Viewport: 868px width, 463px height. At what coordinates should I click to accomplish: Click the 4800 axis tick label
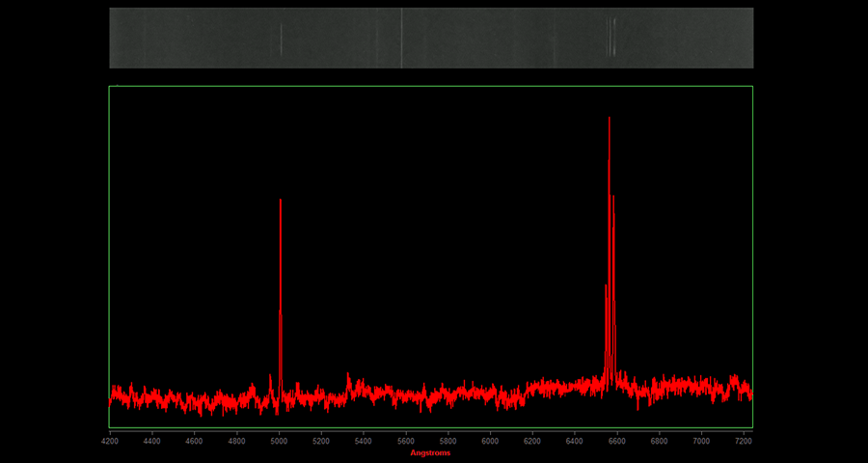pyautogui.click(x=236, y=441)
